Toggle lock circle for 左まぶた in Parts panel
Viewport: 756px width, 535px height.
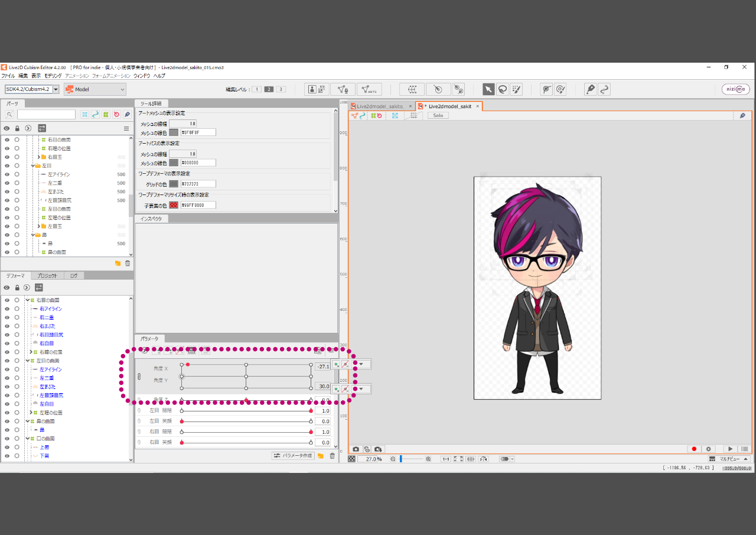click(x=17, y=192)
